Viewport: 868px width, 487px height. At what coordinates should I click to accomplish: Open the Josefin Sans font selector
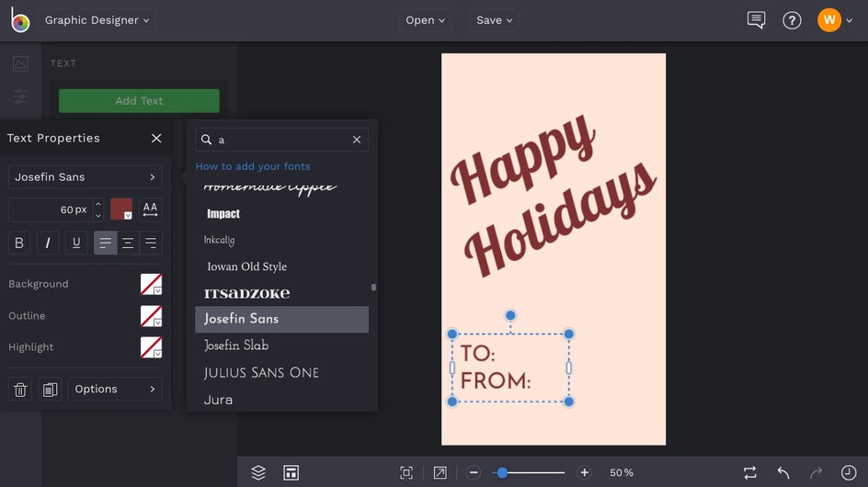[x=86, y=177]
